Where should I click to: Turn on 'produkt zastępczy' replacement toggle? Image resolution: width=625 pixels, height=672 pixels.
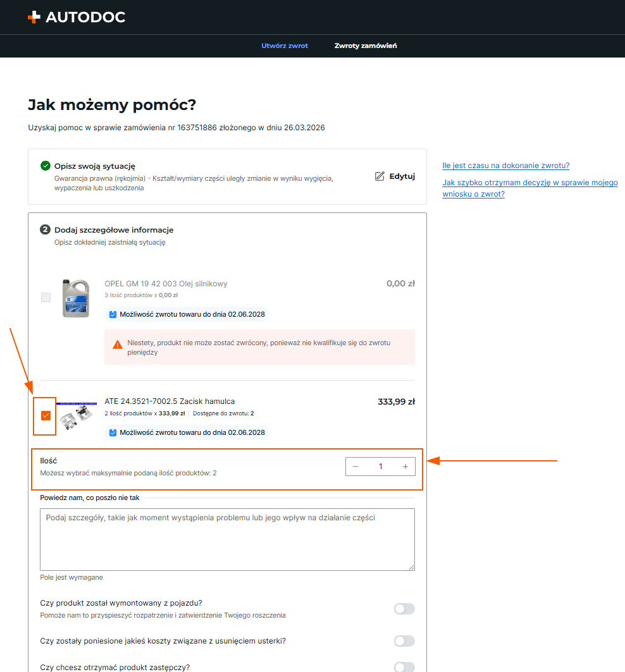(404, 667)
